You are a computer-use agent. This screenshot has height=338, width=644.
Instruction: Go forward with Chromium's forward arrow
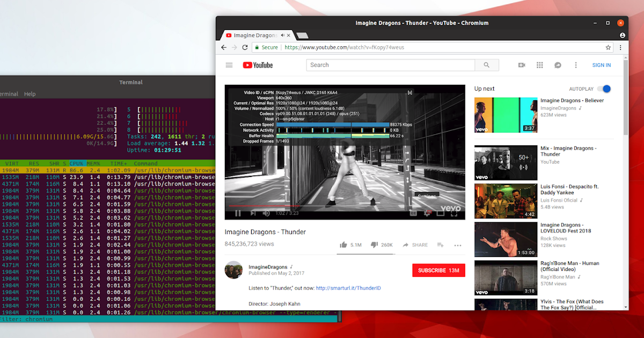click(x=234, y=47)
